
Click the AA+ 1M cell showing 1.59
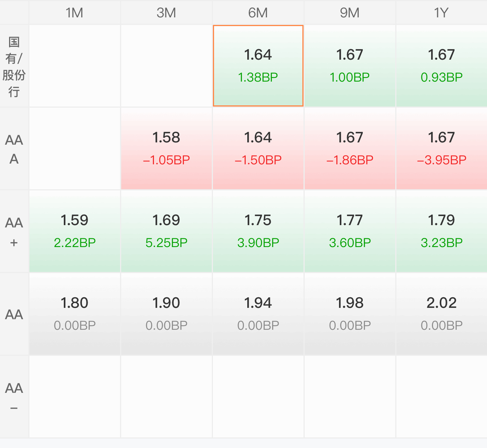pos(75,232)
